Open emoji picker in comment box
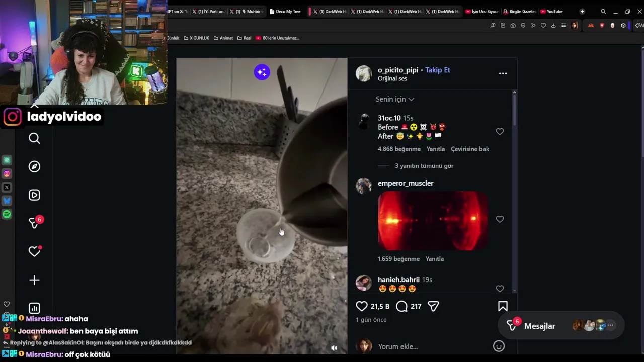This screenshot has height=362, width=644. [x=499, y=346]
